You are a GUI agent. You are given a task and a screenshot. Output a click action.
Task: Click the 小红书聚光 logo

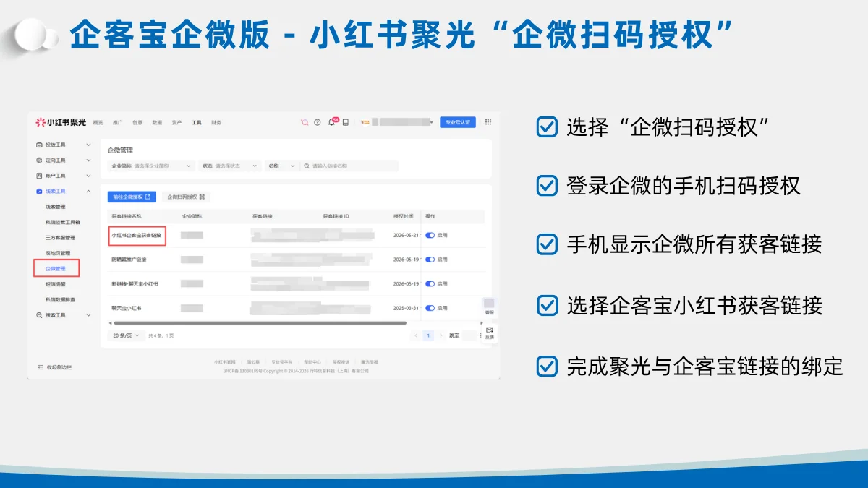(61, 122)
